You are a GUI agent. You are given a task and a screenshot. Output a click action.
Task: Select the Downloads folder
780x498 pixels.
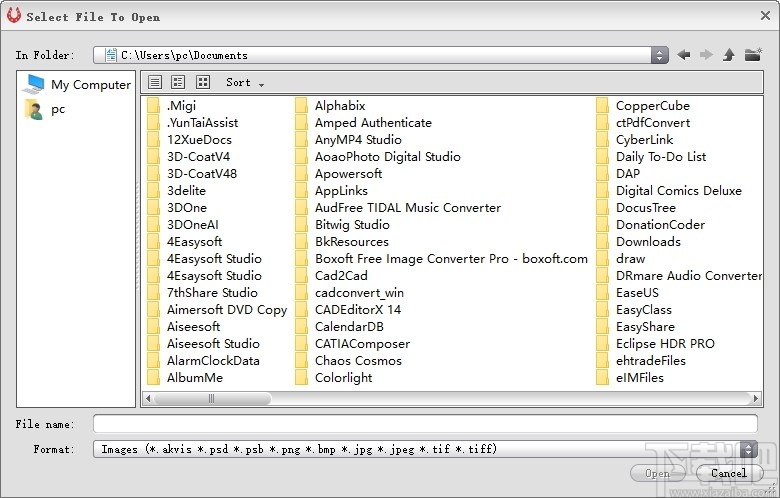pyautogui.click(x=639, y=242)
